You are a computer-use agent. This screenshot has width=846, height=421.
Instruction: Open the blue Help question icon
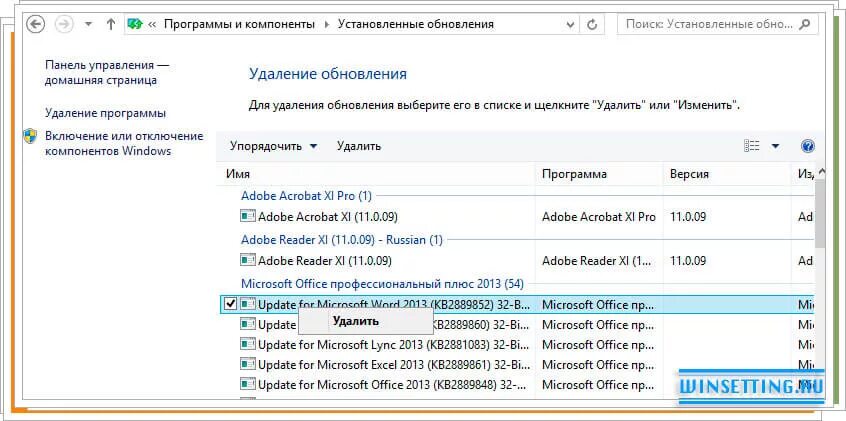click(x=808, y=146)
